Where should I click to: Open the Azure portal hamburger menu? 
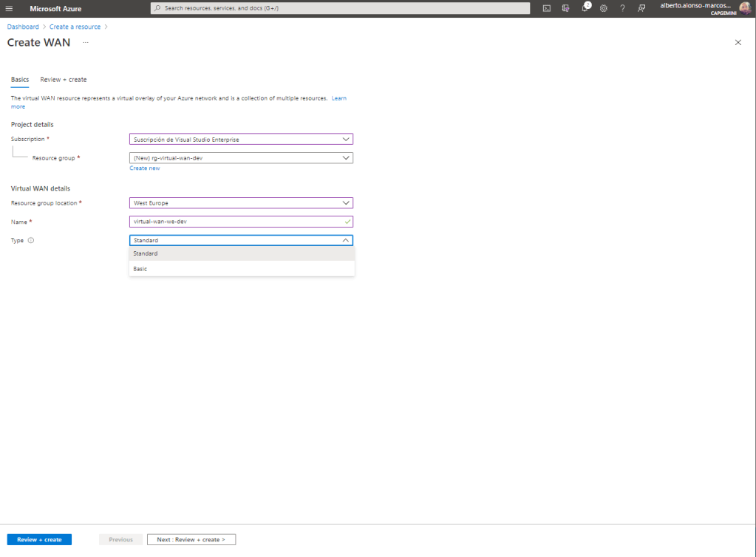9,8
